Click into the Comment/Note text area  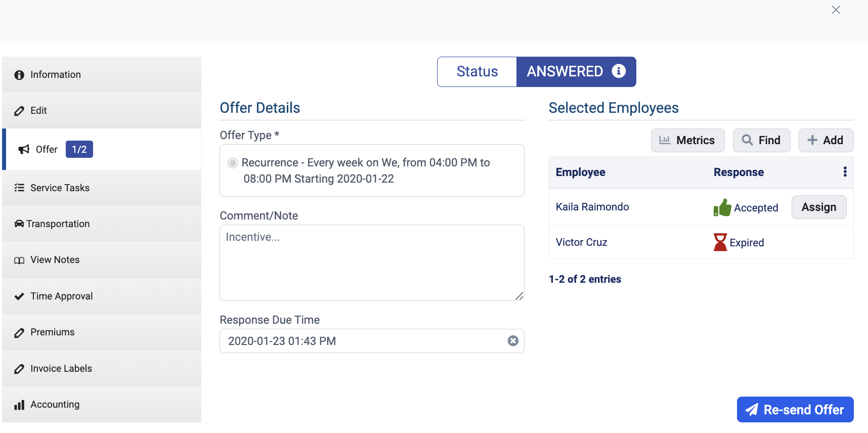click(371, 263)
